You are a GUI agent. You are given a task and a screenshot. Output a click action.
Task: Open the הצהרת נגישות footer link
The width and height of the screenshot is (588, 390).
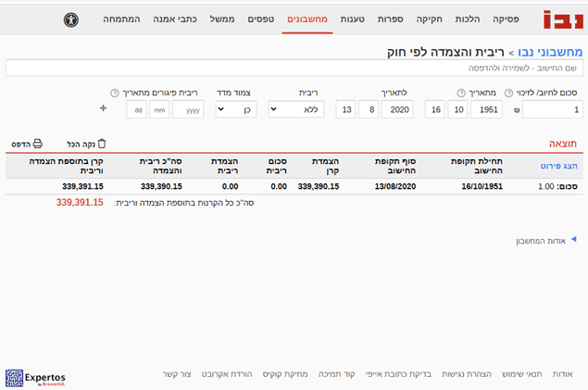[466, 374]
